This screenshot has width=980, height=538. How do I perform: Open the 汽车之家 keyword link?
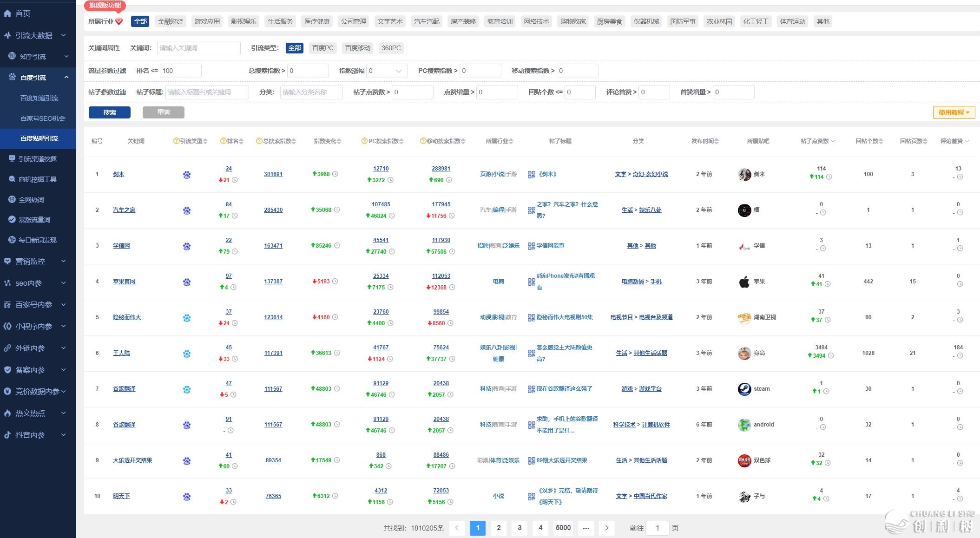[x=124, y=210]
